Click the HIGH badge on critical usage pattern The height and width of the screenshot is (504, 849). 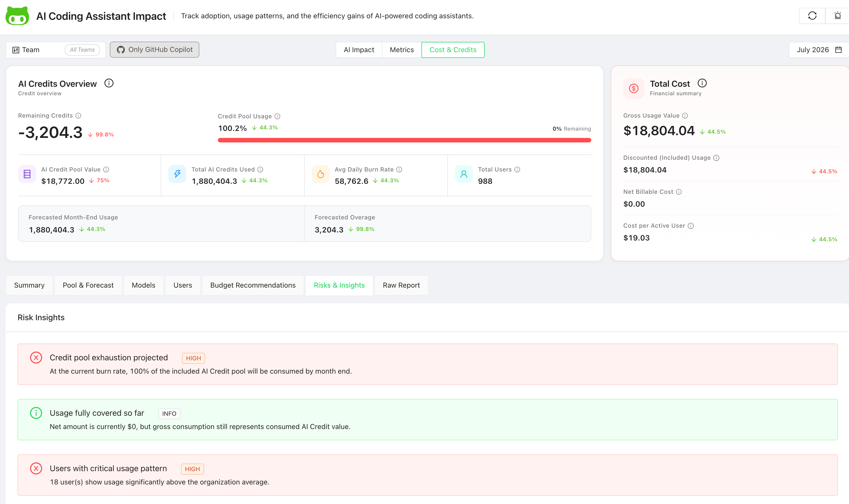coord(192,469)
